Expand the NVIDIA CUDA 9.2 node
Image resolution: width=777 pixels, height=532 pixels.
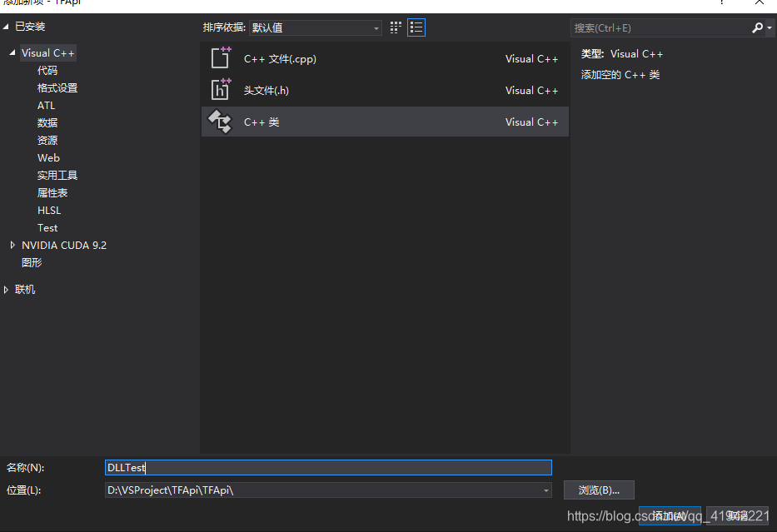[12, 246]
